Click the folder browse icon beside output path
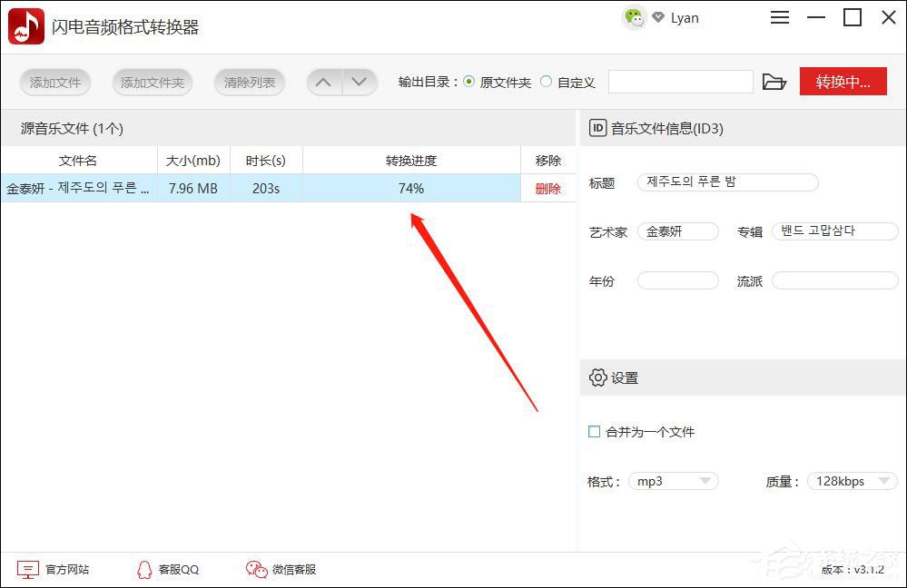Image resolution: width=907 pixels, height=588 pixels. coord(774,81)
